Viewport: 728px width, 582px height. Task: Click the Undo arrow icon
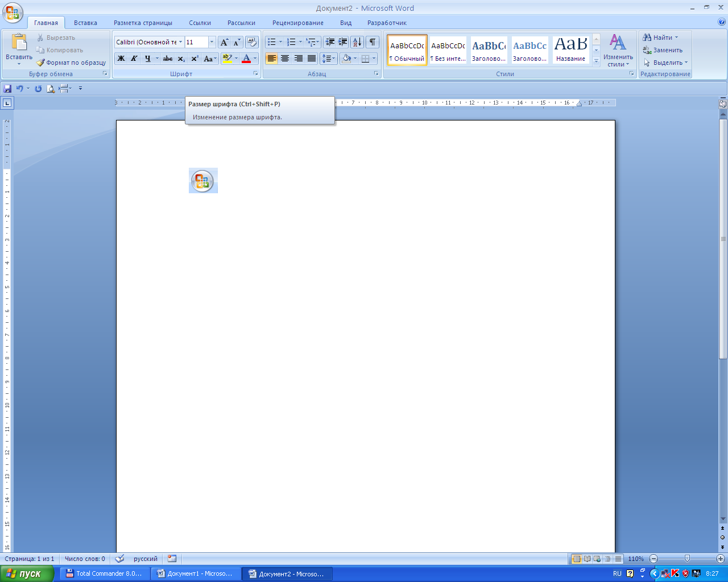tap(20, 89)
